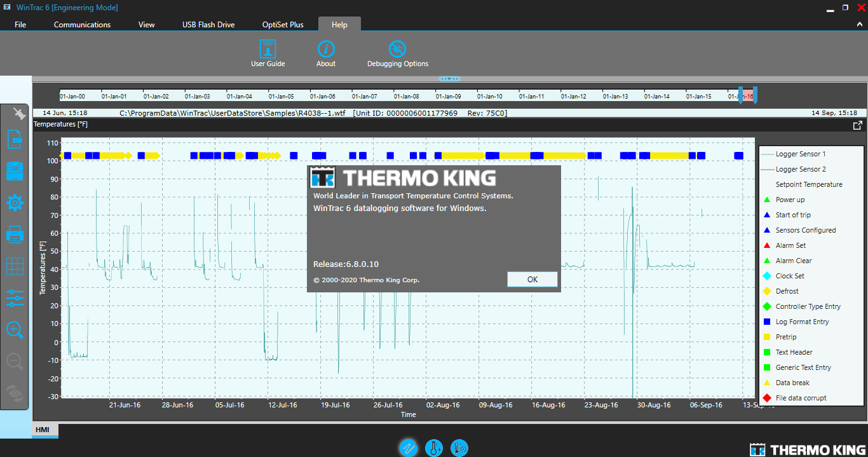Screen dimensions: 868x457
Task: Click the thermometer gear settings icon
Action: 459,447
